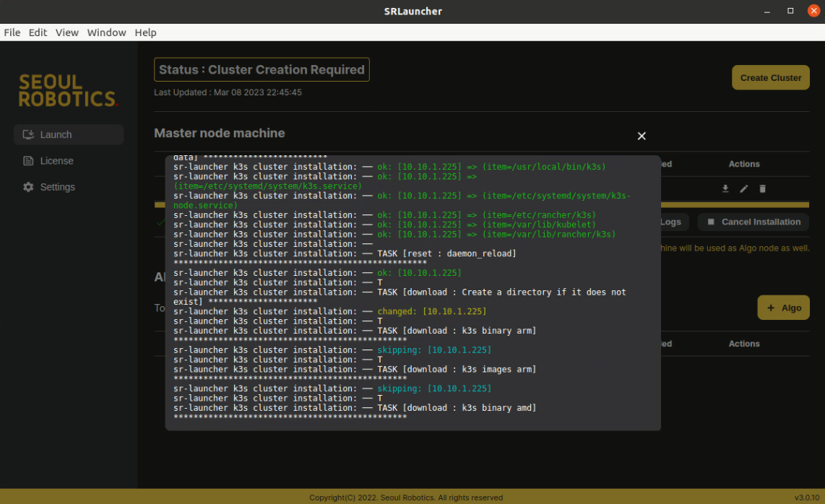This screenshot has width=825, height=504.
Task: Click TASK [download : k3s binary arm] line
Action: point(355,331)
